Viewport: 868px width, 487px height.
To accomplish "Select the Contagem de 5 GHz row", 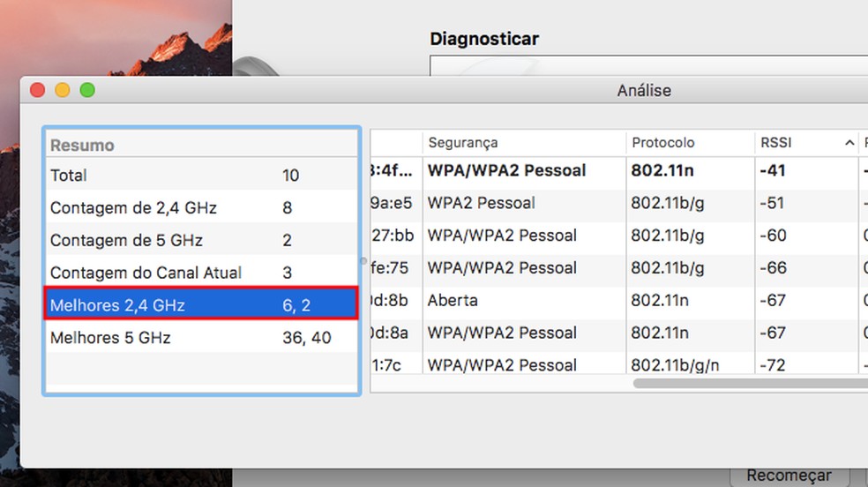I will tap(201, 241).
